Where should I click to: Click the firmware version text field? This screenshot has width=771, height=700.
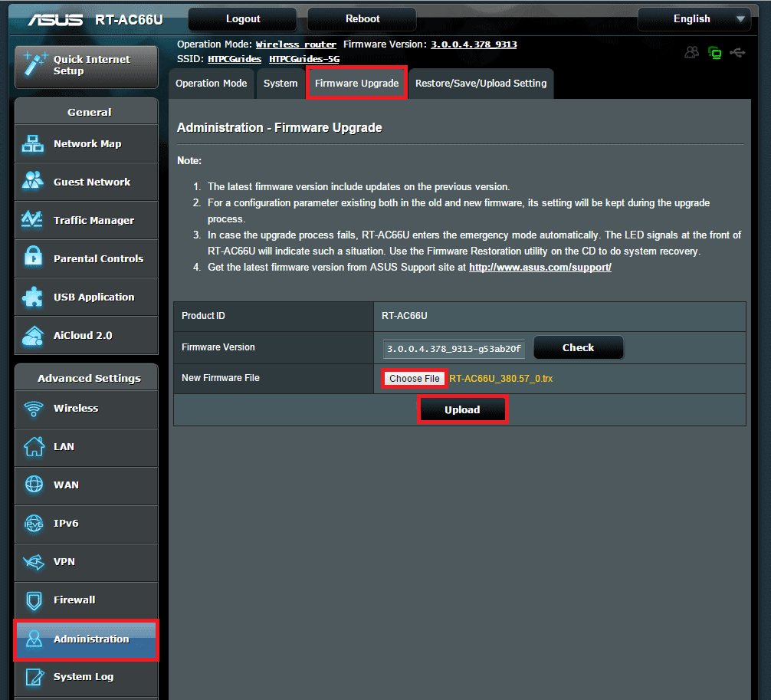[454, 349]
